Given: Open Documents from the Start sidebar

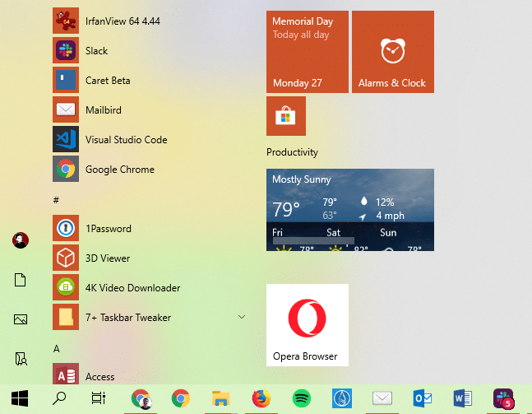Looking at the screenshot, I should coord(21,280).
